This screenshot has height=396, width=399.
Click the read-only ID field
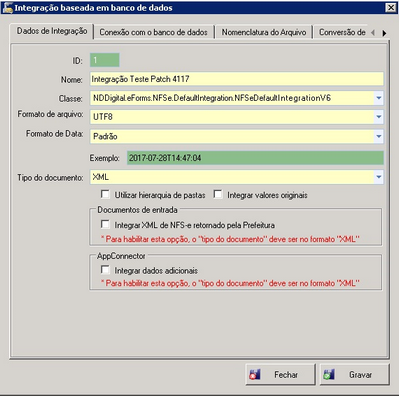[104, 60]
